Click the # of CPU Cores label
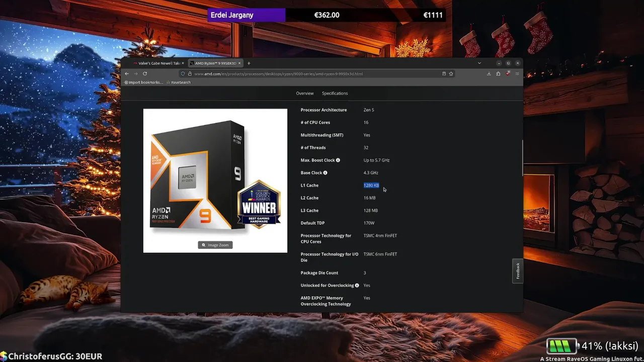This screenshot has height=362, width=644. (x=315, y=122)
